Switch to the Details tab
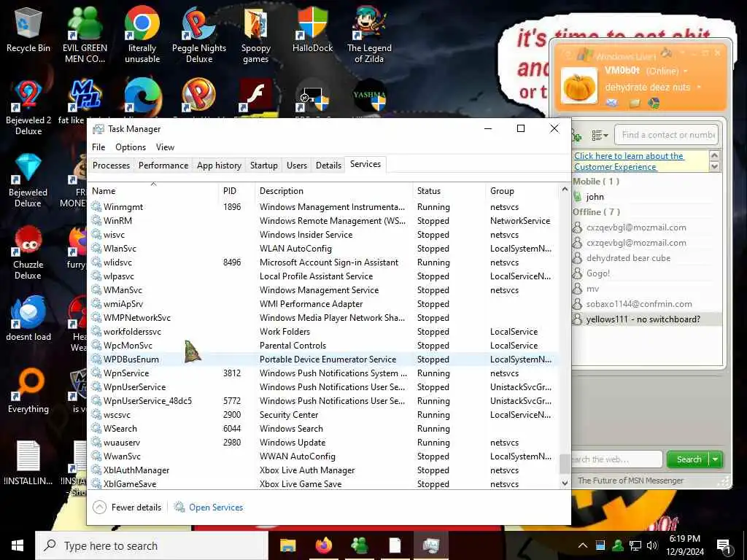The height and width of the screenshot is (560, 747). click(329, 166)
